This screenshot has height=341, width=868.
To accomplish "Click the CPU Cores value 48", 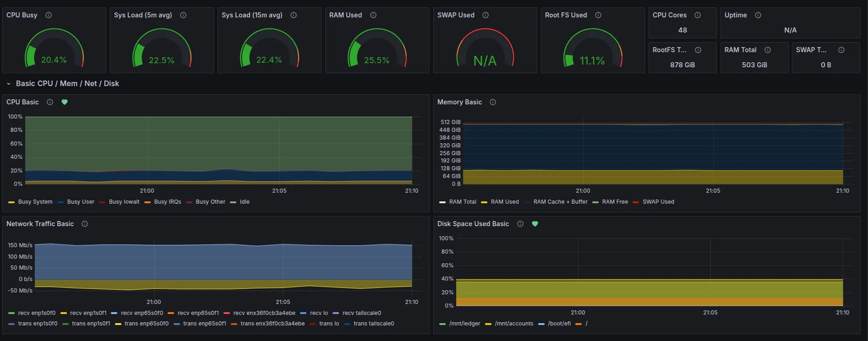I will (x=682, y=30).
